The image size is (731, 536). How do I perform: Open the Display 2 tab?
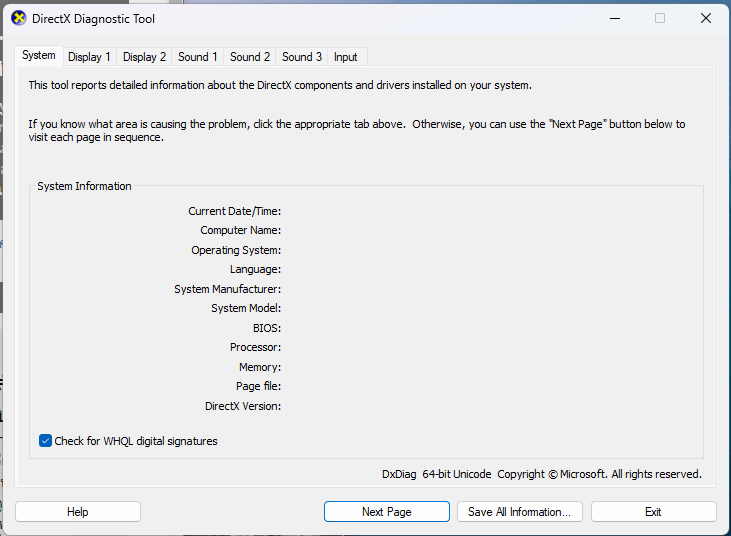[144, 57]
